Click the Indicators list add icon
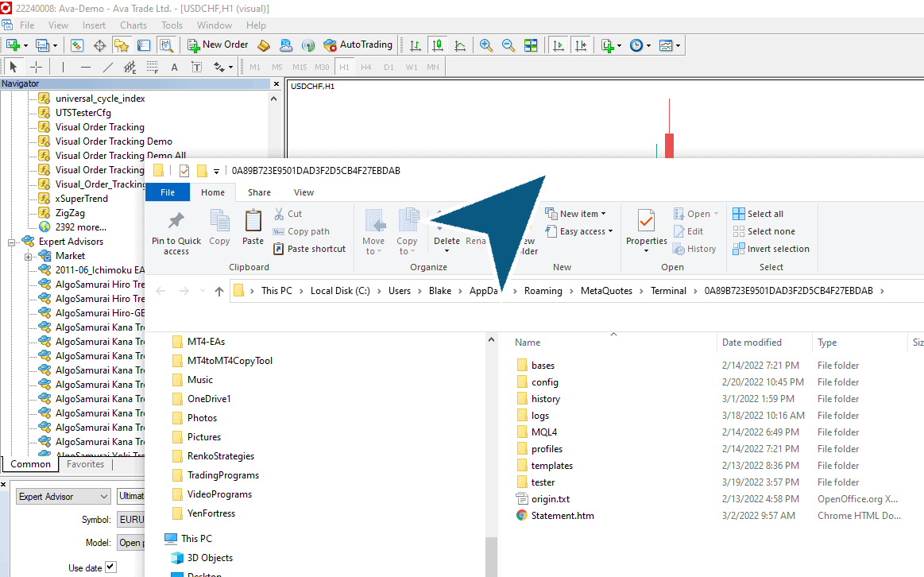Viewport: 924px width, 577px height. point(608,45)
